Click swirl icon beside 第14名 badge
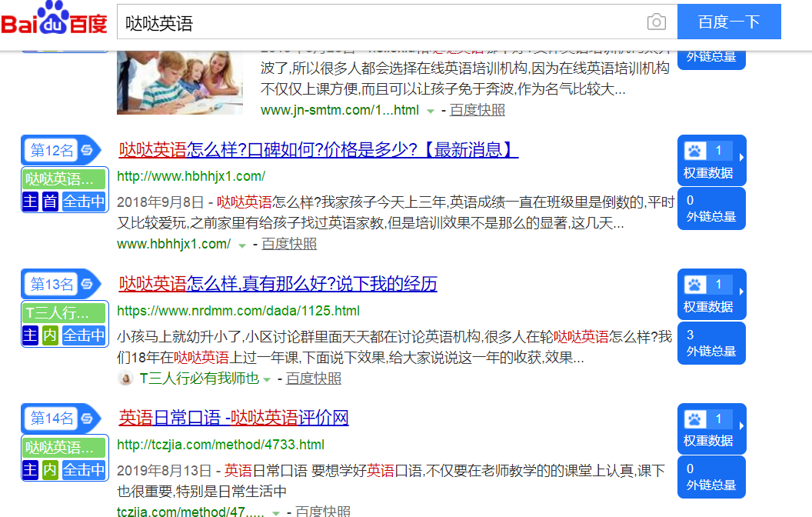812x517 pixels. coord(87,418)
